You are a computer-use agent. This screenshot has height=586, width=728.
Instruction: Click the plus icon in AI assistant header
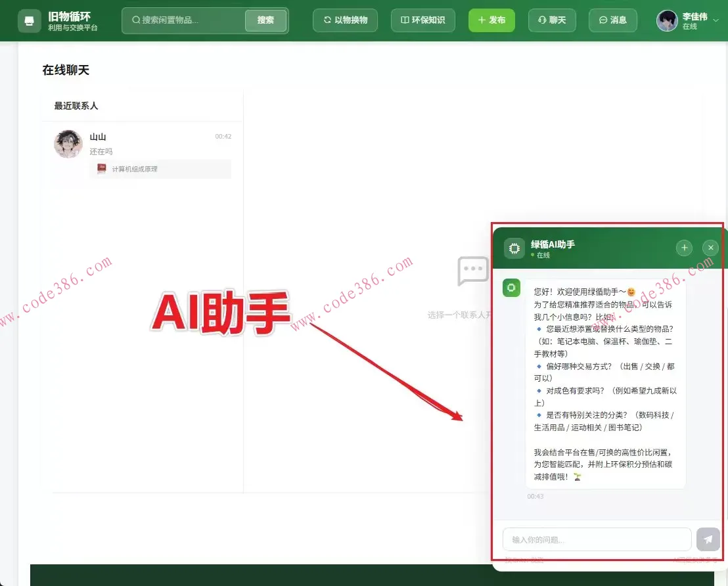point(684,248)
